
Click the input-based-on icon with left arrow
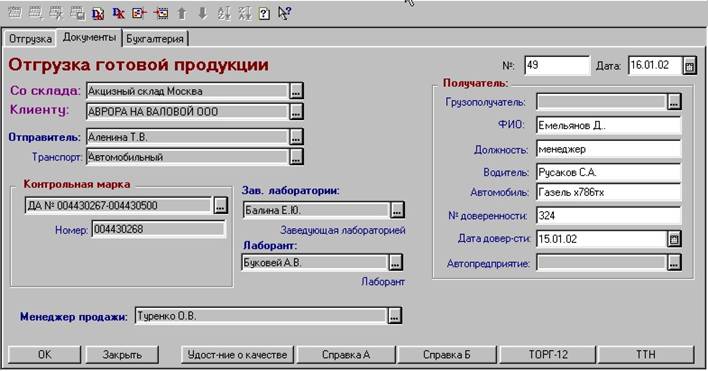coord(139,14)
